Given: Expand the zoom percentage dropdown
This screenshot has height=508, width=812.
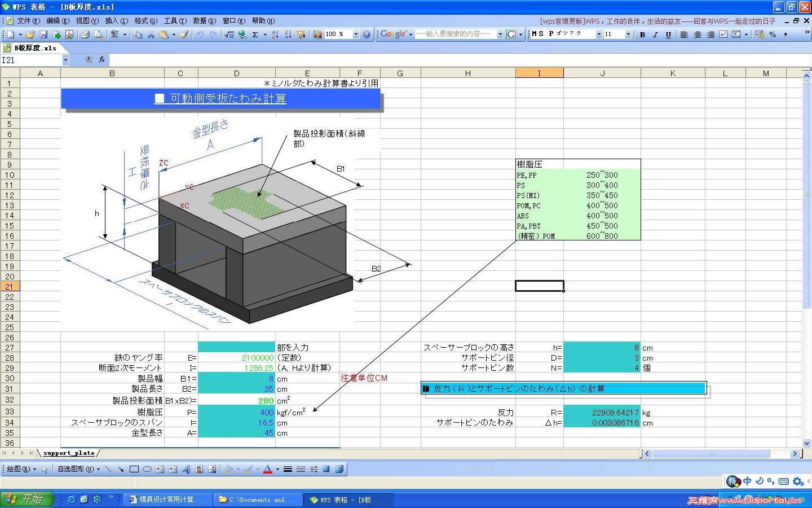Looking at the screenshot, I should click(356, 34).
